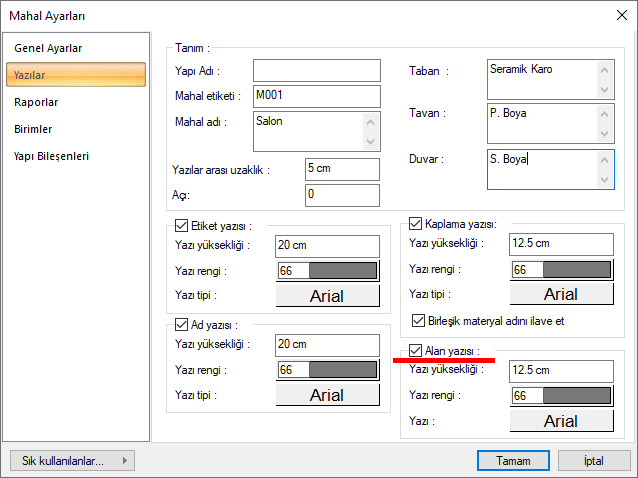Open the Genel Ayarlar section
This screenshot has width=638, height=478.
(x=48, y=48)
